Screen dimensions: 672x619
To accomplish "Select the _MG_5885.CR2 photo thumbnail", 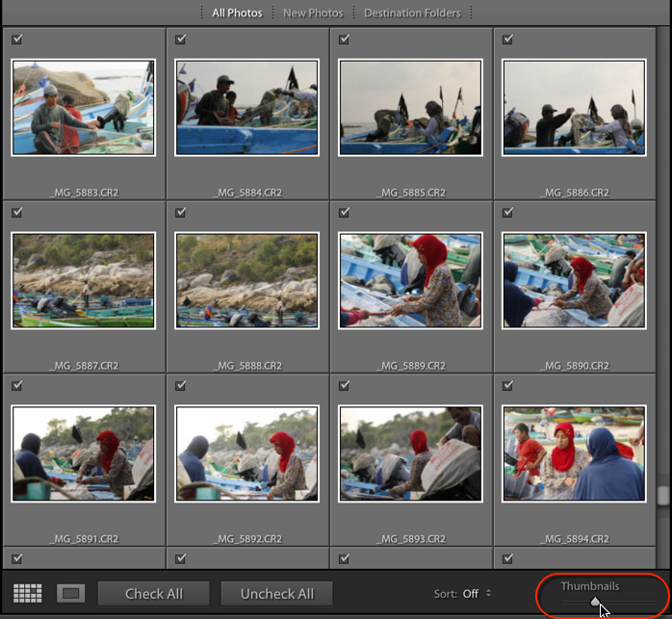I will click(x=410, y=108).
